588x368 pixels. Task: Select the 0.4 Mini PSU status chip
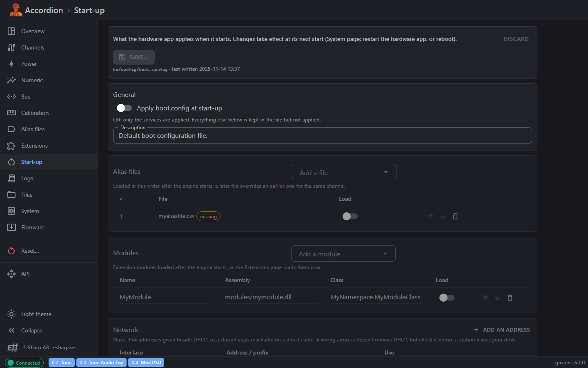click(146, 363)
